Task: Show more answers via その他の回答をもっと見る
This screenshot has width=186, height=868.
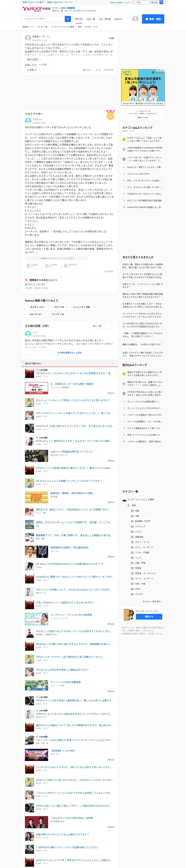Action: tap(70, 353)
